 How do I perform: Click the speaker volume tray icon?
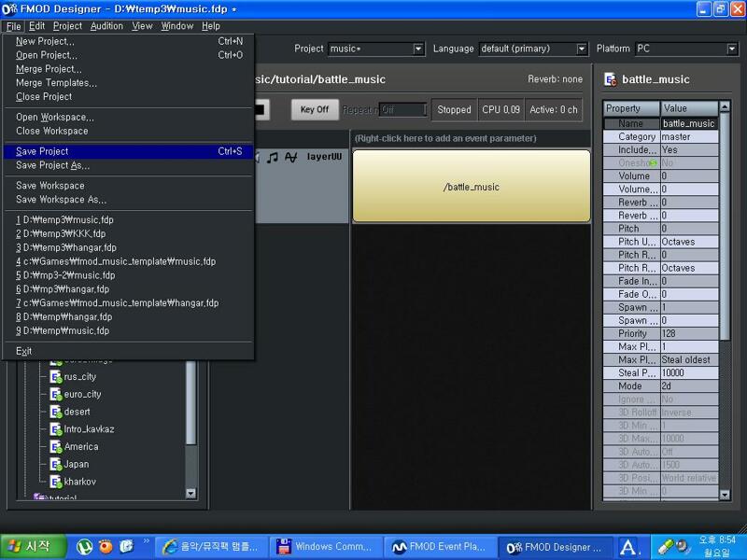pos(684,546)
